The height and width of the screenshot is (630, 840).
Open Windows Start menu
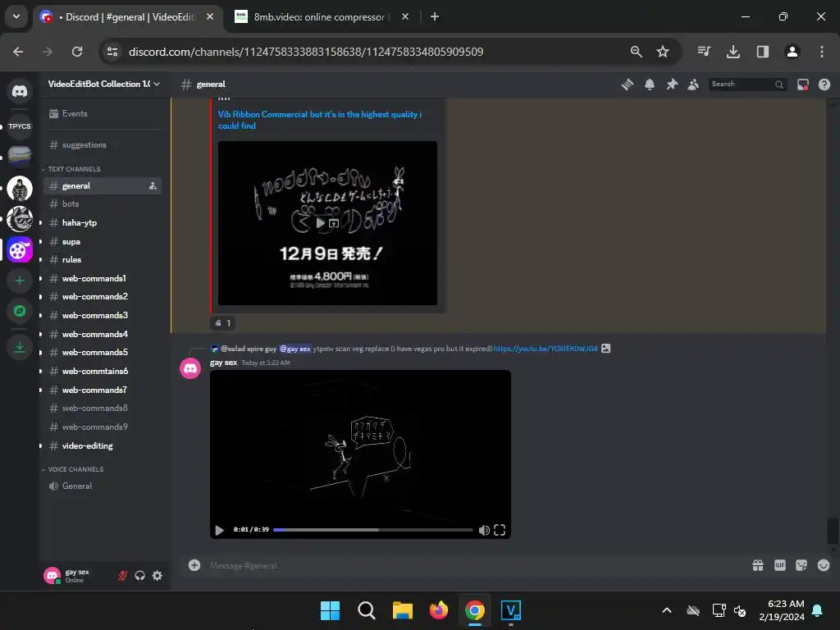click(330, 610)
